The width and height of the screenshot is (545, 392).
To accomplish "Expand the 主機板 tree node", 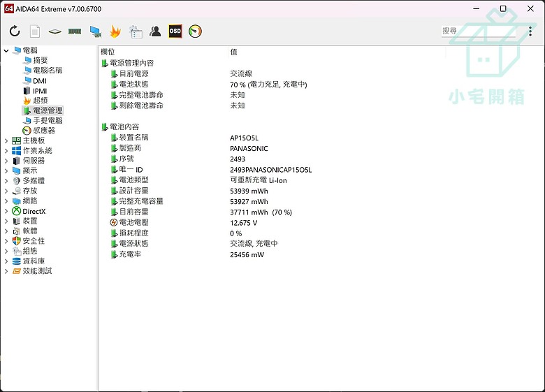I will [6, 140].
